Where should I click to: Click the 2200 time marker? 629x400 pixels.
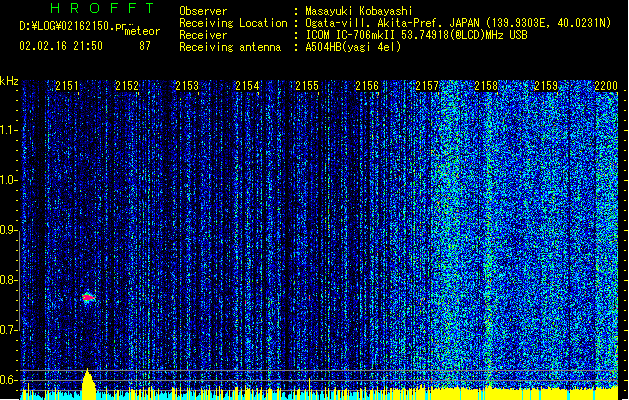(606, 86)
